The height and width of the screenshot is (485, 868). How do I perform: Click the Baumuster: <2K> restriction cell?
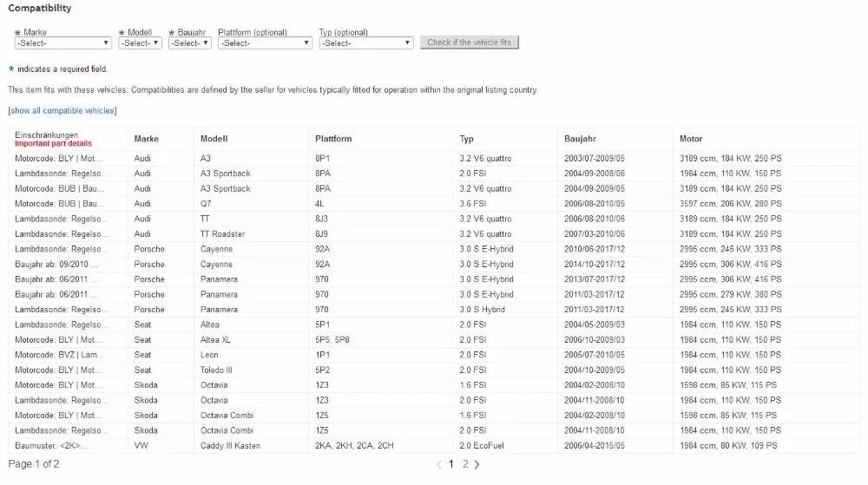click(x=51, y=446)
